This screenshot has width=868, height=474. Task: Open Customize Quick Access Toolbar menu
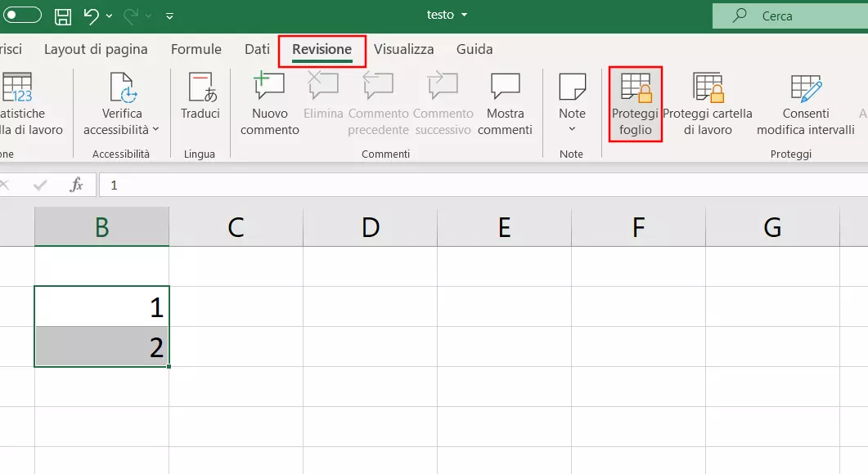(170, 16)
